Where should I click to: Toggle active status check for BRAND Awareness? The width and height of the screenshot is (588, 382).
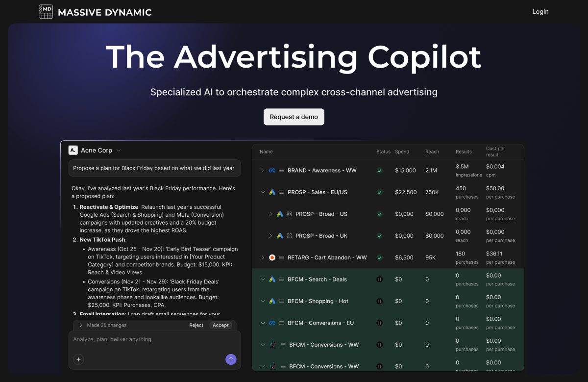point(379,171)
